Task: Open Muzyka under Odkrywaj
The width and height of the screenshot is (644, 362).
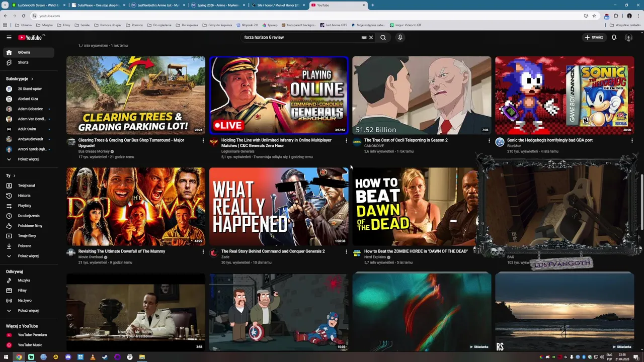Action: point(28,280)
